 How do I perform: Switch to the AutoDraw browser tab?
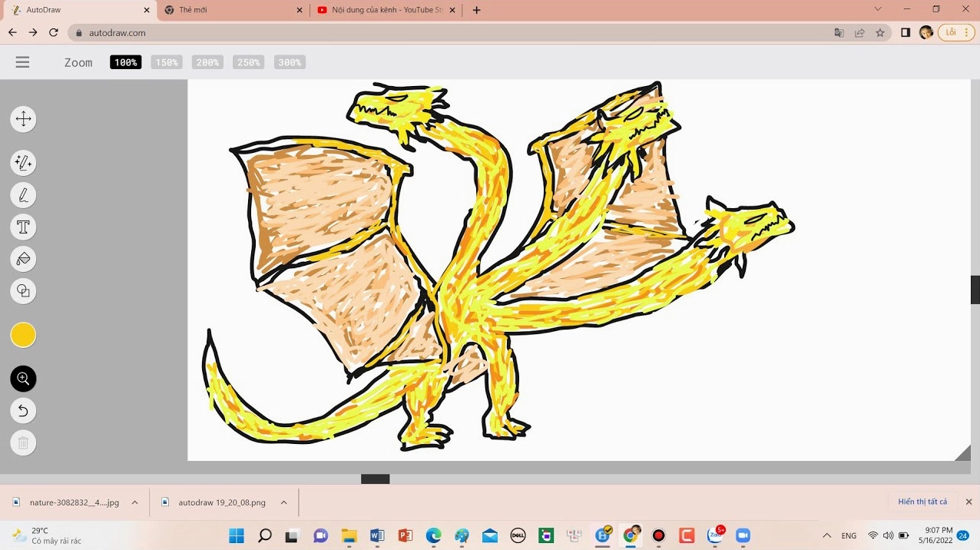click(77, 10)
